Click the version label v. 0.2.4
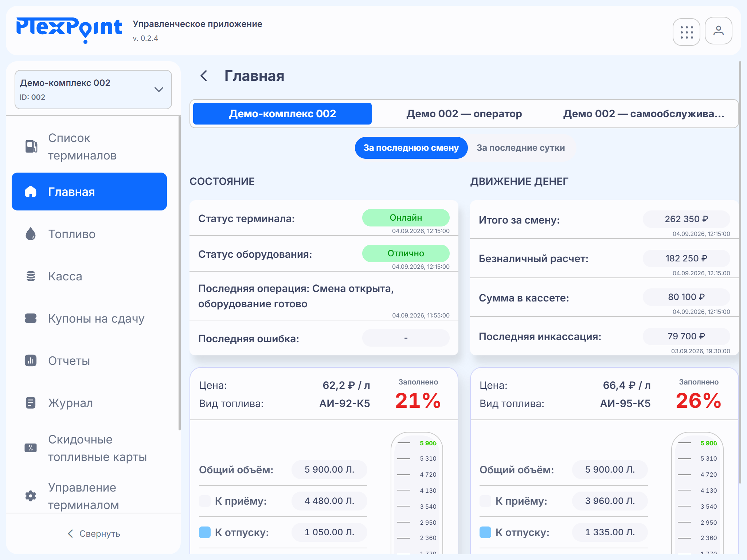The width and height of the screenshot is (747, 560). [x=145, y=38]
